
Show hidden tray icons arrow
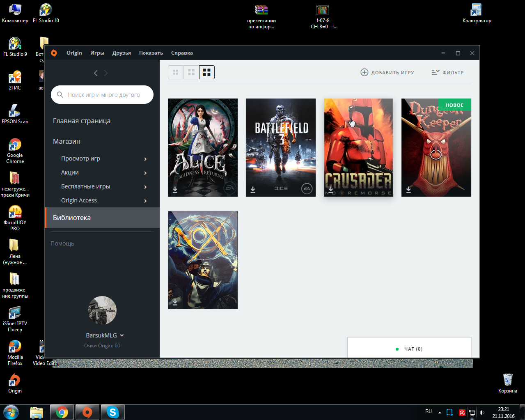point(440,412)
